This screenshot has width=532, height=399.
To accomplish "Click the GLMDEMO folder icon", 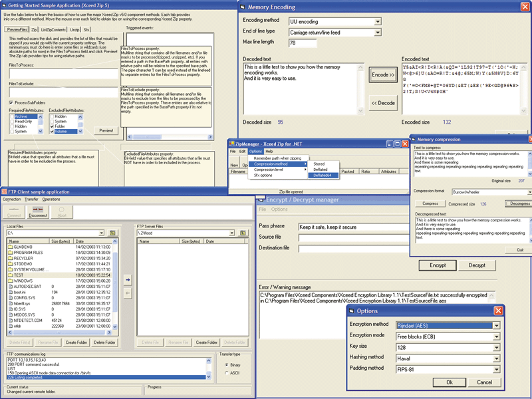I will click(x=11, y=247).
